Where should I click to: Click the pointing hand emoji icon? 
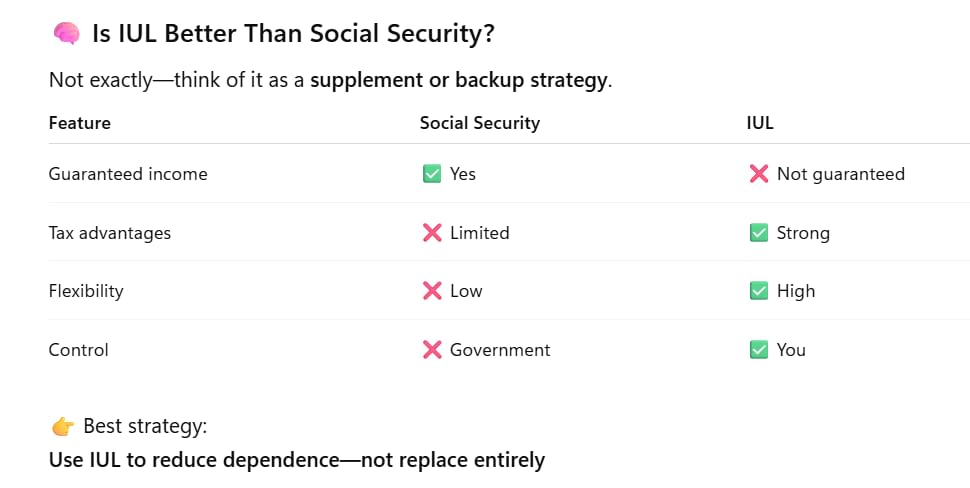point(62,427)
